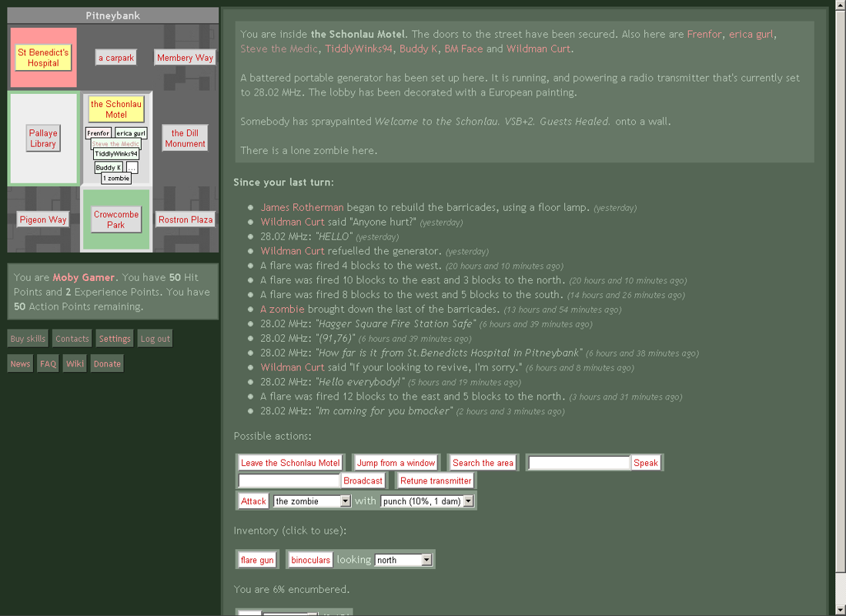846x616 pixels.
Task: Open binoculars direction dropdown
Action: pyautogui.click(x=403, y=560)
